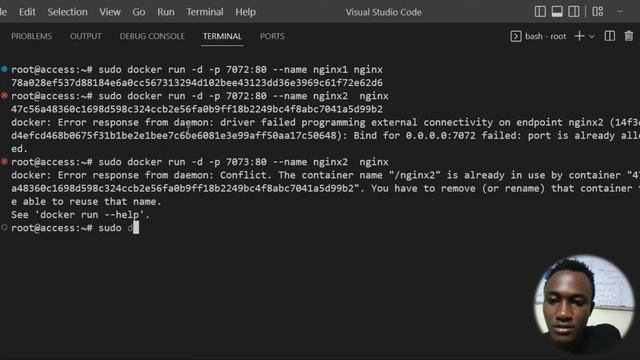
Task: Select the Terminal panel tab
Action: [222, 36]
